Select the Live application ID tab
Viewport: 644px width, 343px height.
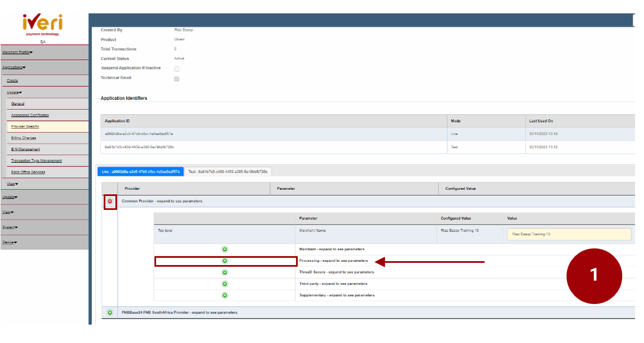click(140, 171)
